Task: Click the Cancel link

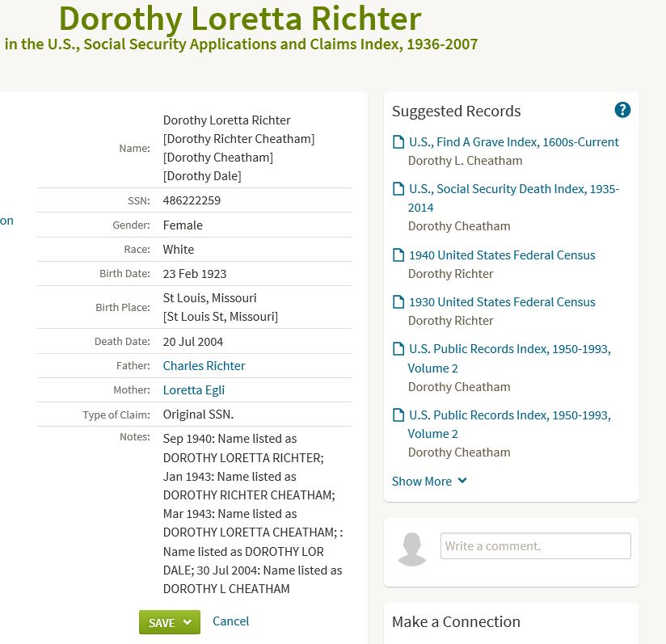Action: coord(230,621)
